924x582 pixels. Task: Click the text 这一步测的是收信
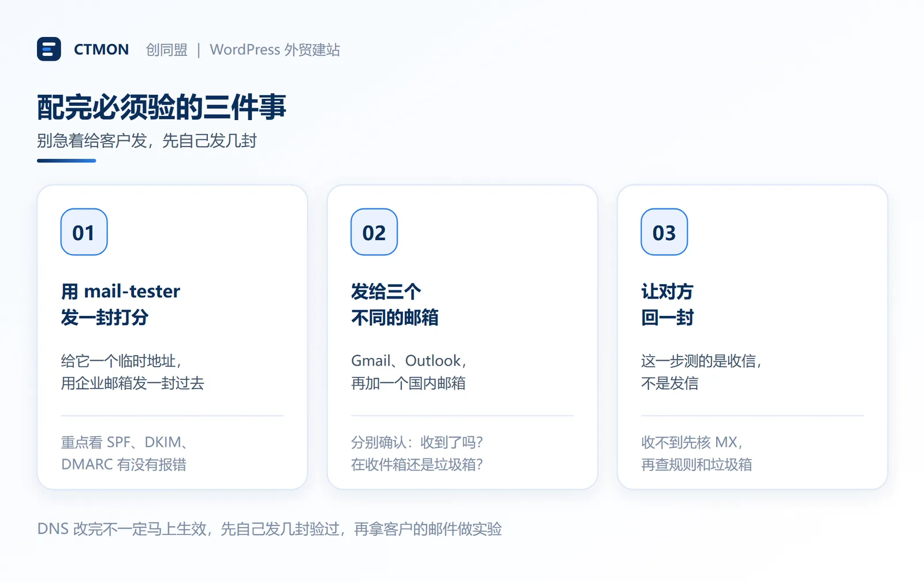click(x=701, y=361)
